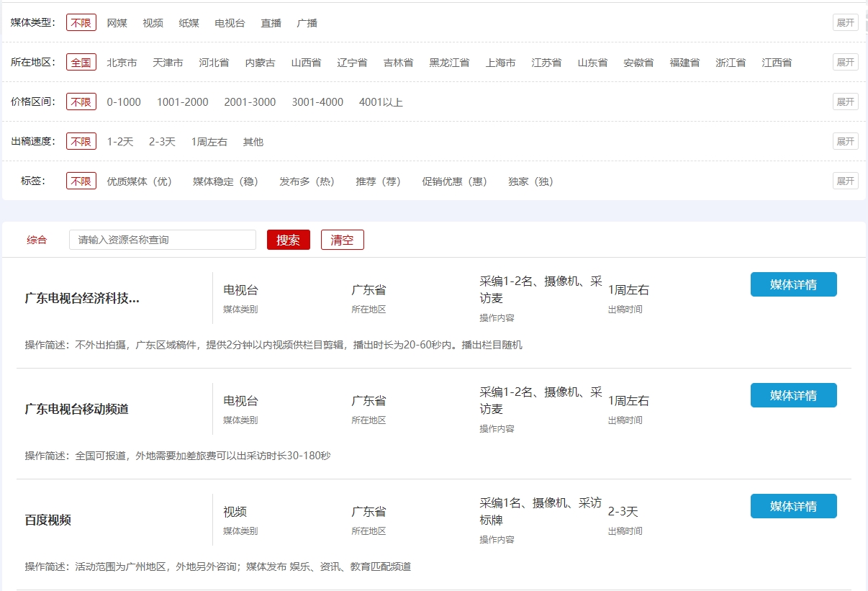Click the resource name search field

(x=163, y=240)
